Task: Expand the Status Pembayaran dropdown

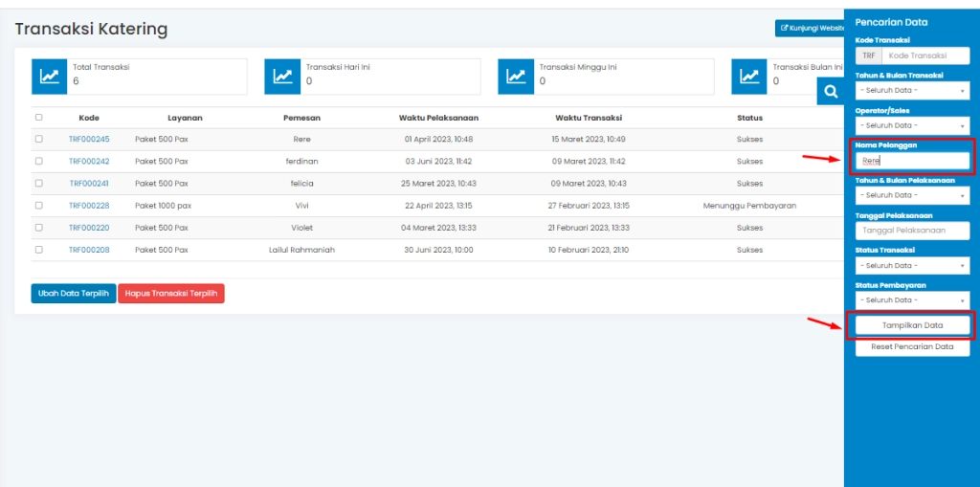Action: coord(912,300)
